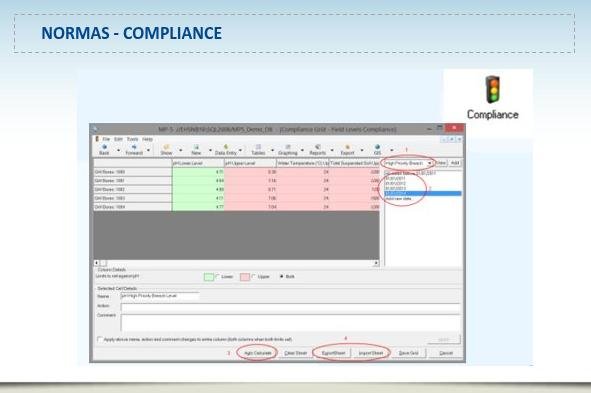Screen dimensions: 591x393
Task: Expand the Back button dropdown arrow
Action: point(118,150)
